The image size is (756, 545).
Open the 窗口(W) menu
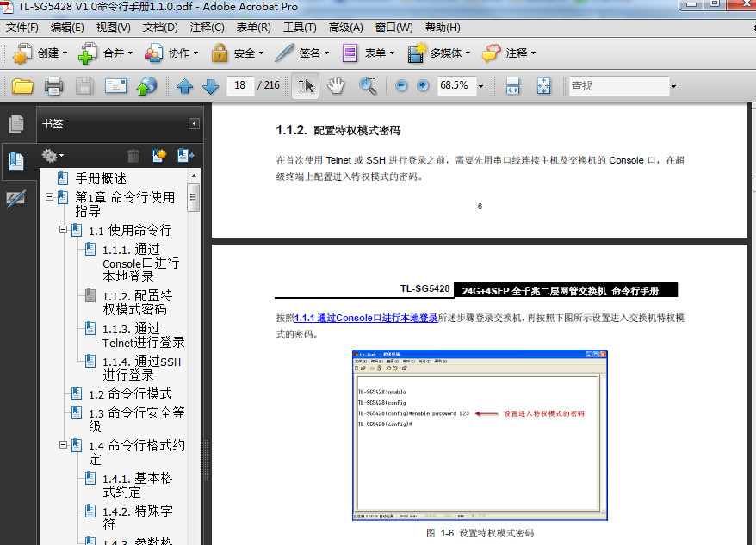[394, 28]
